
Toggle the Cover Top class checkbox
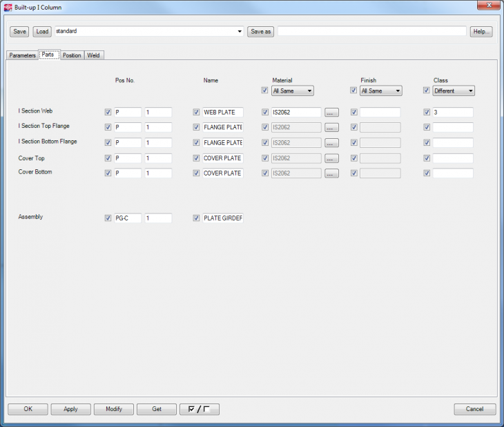click(427, 158)
